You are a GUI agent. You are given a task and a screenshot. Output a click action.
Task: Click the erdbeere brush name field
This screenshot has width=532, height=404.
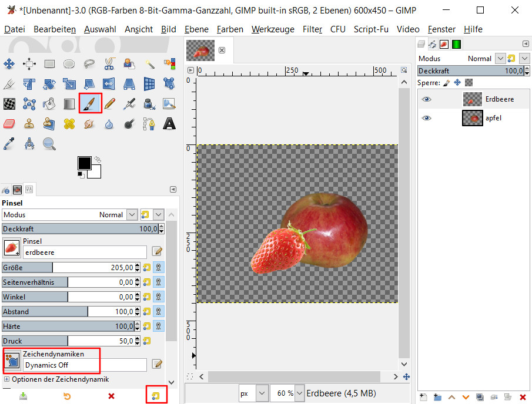[x=85, y=252]
